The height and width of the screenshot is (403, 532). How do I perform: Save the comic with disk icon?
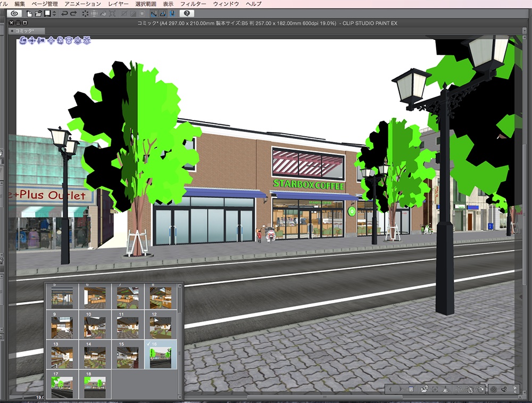coord(47,14)
